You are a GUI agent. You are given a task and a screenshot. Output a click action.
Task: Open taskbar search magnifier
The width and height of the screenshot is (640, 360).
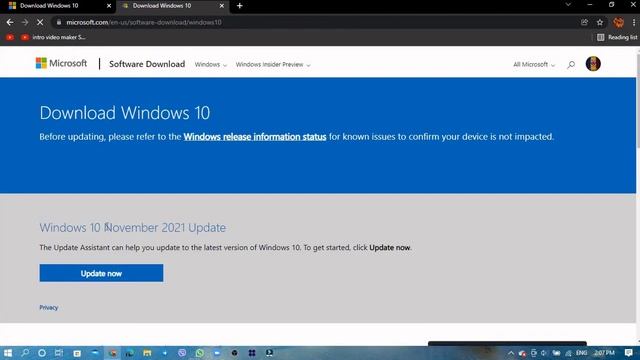[25, 353]
